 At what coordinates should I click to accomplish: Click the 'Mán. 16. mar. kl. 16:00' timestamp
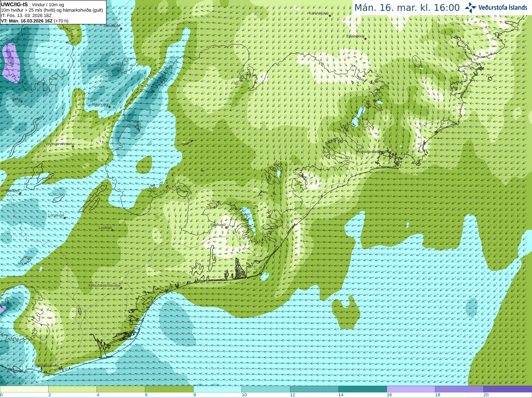pos(407,8)
